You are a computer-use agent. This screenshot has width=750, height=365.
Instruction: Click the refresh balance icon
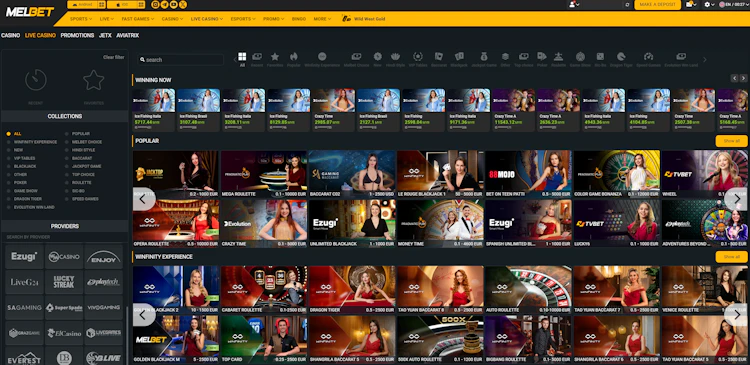coord(627,5)
